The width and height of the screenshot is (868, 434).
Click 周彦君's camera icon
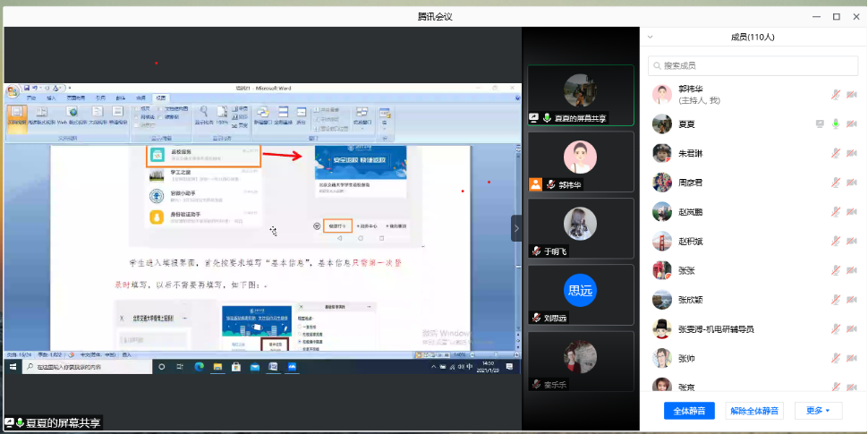click(851, 183)
